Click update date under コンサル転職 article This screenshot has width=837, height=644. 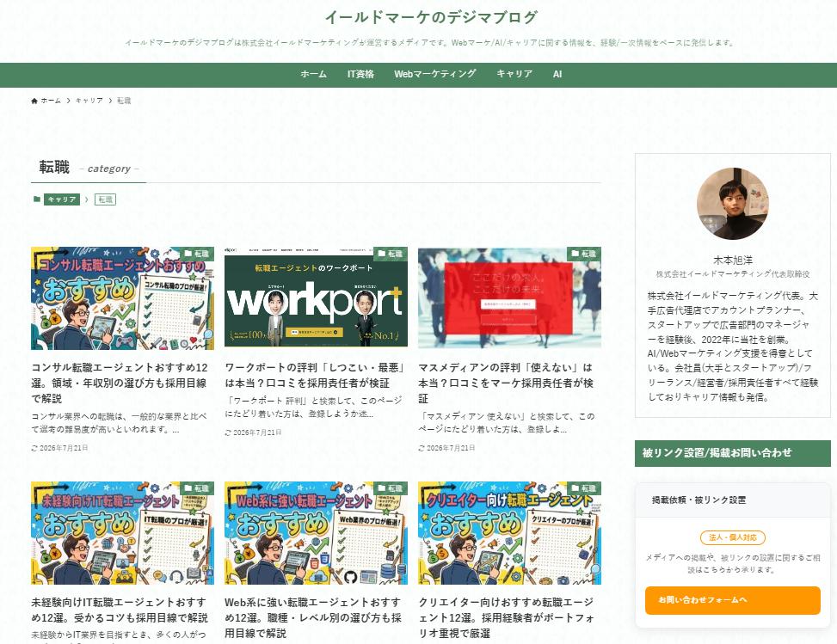coord(60,448)
